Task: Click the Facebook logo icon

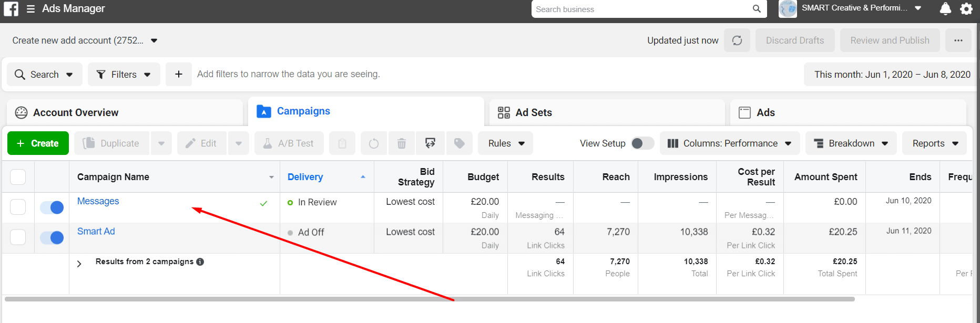Action: 11,9
